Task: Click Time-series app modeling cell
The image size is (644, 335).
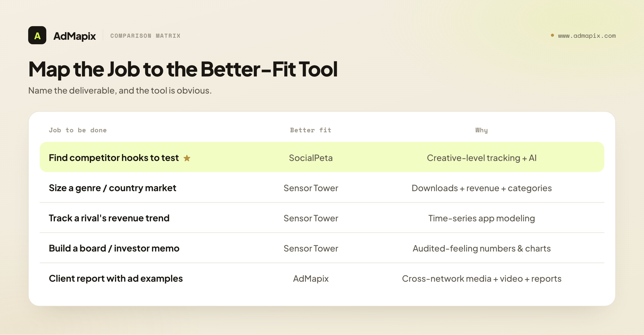Action: (482, 219)
